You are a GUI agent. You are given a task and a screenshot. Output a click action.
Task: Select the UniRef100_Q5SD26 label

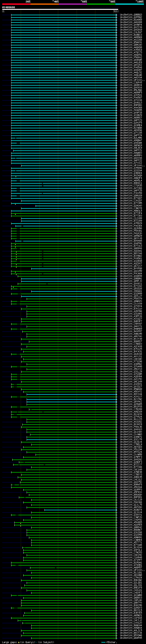(131, 289)
